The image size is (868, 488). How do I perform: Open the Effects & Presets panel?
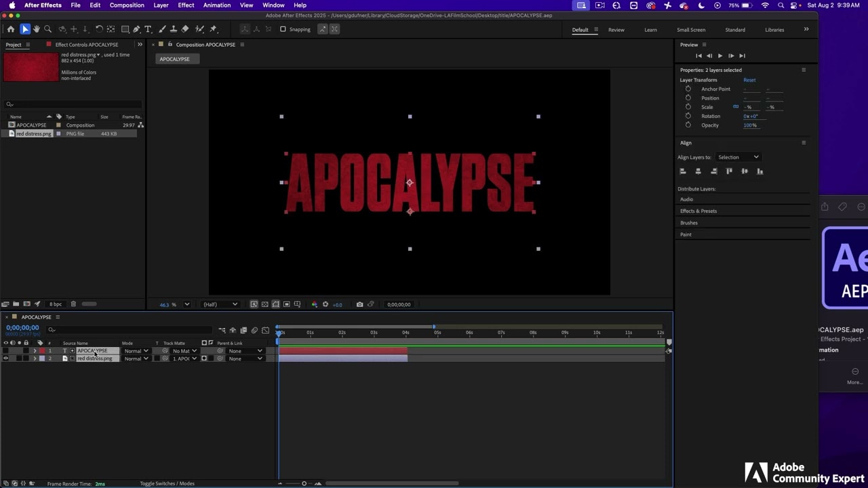click(x=698, y=211)
